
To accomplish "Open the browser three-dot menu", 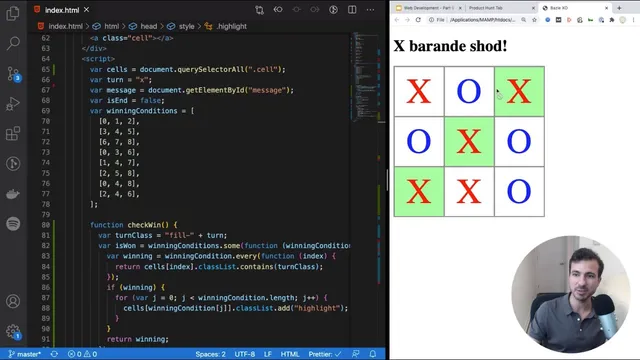I will (633, 20).
